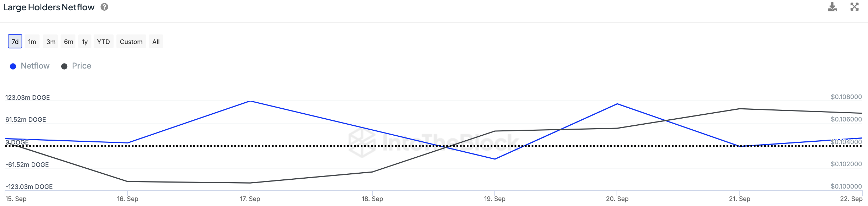The height and width of the screenshot is (206, 868).
Task: Select the 6m time range
Action: pyautogui.click(x=69, y=42)
